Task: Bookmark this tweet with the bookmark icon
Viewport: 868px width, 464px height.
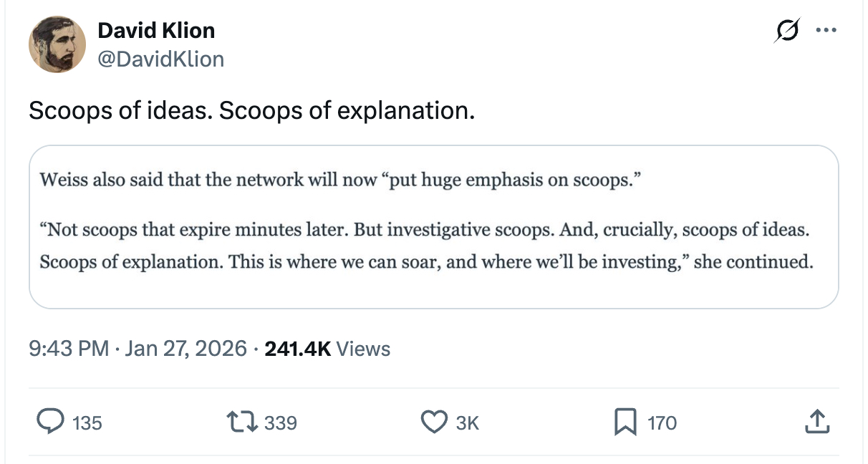Action: coord(625,422)
